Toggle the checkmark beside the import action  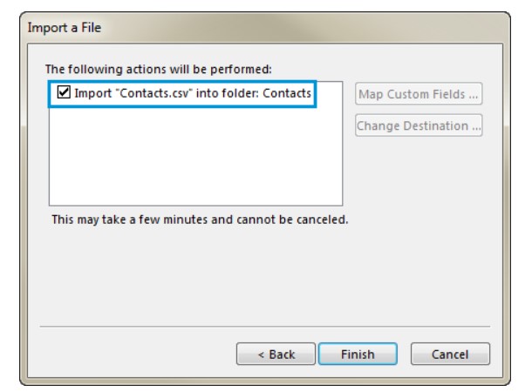pos(64,92)
